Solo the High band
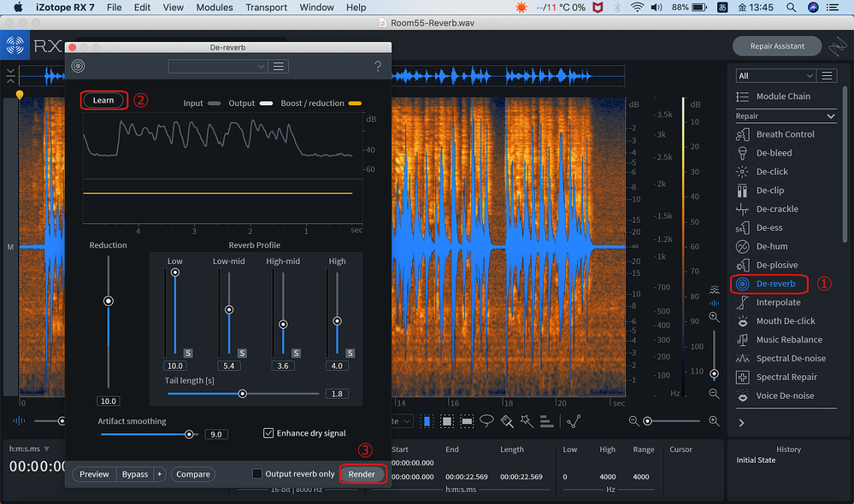This screenshot has height=504, width=854. click(x=350, y=354)
